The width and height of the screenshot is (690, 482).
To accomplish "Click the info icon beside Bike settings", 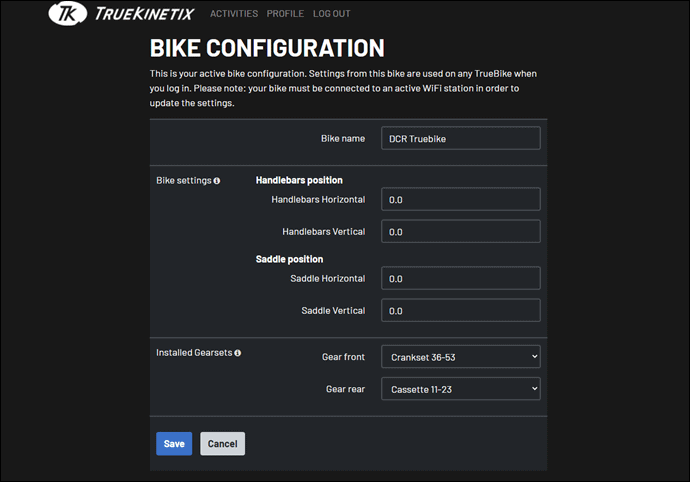I will [217, 181].
